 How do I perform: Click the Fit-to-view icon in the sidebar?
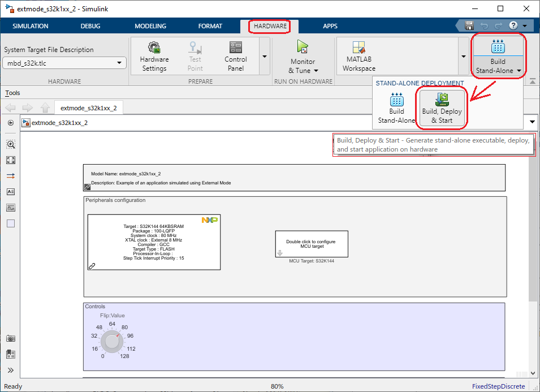10,160
